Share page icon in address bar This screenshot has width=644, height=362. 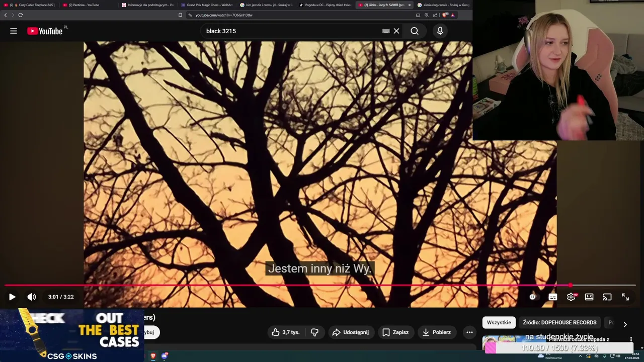click(435, 15)
